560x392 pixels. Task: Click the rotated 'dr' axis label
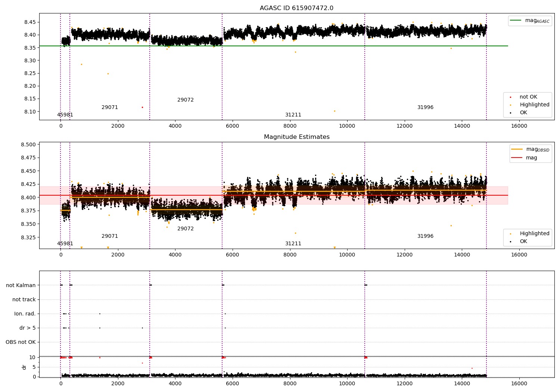[24, 367]
